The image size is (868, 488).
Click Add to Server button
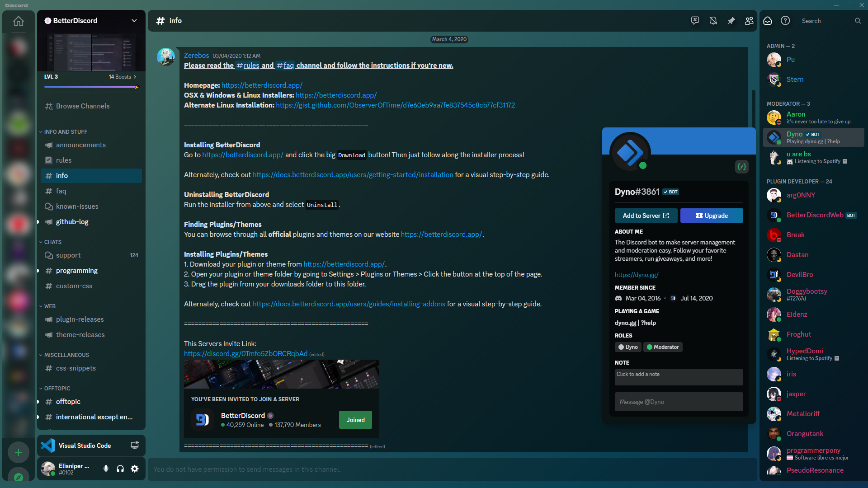pyautogui.click(x=646, y=216)
